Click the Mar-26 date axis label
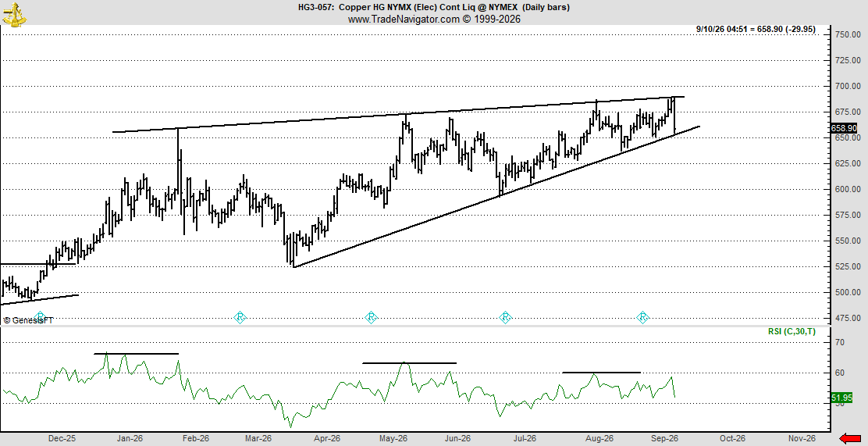This screenshot has height=446, width=868. 258,438
